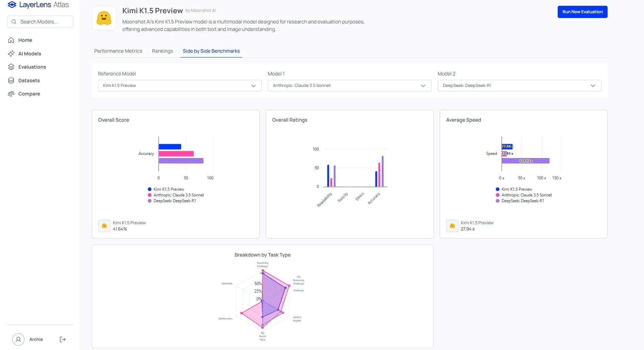Screen dimensions: 644x350
Task: Click the LayerLens Atlas logo icon
Action: point(12,5)
